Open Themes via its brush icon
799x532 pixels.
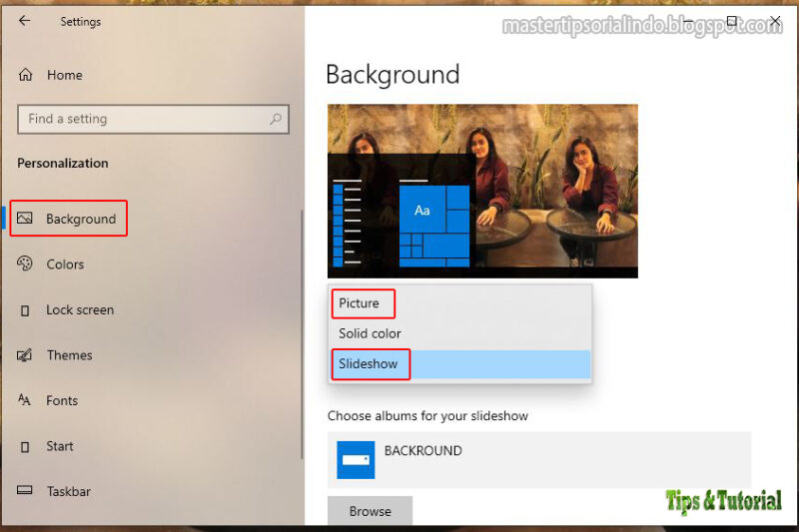click(24, 355)
